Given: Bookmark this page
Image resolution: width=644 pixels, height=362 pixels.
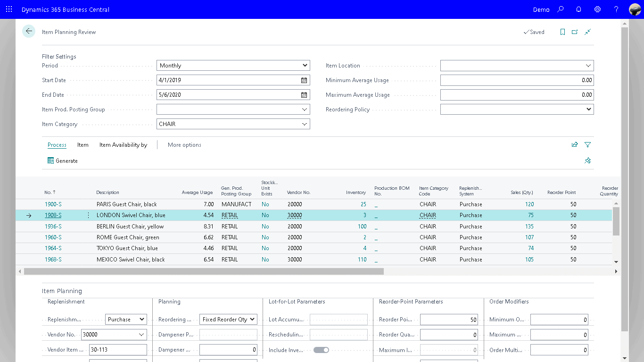Looking at the screenshot, I should (x=562, y=32).
